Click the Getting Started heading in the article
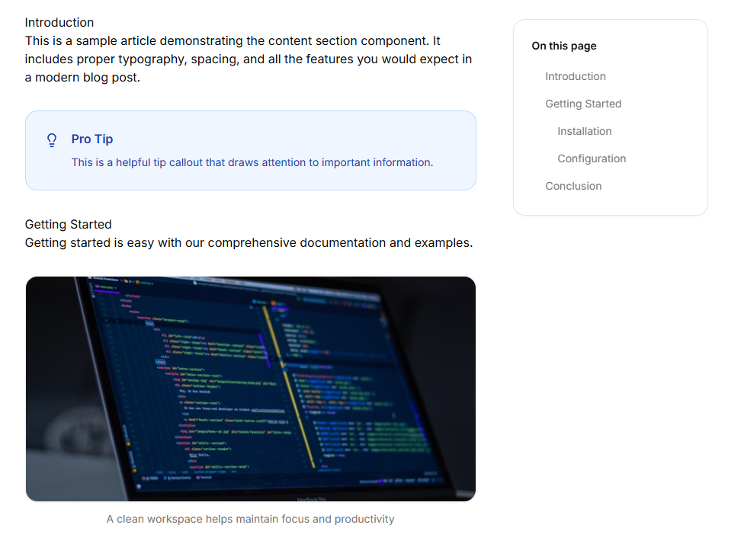The height and width of the screenshot is (560, 744). coord(68,224)
